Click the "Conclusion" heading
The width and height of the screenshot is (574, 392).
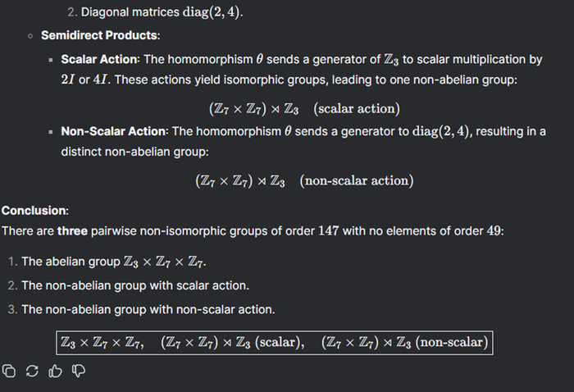pyautogui.click(x=34, y=211)
